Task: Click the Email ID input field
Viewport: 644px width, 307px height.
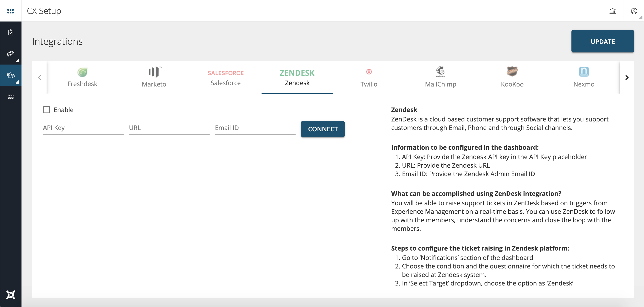Action: tap(252, 129)
